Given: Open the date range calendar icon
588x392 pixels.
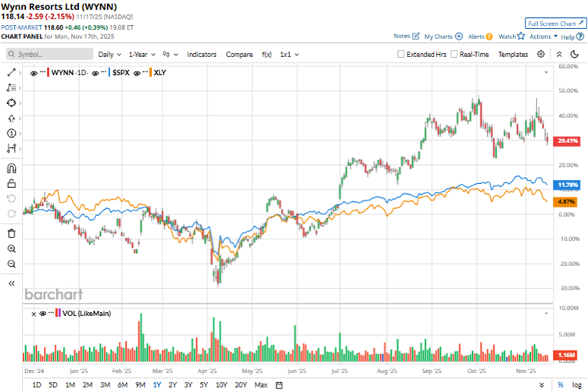Looking at the screenshot, I should (x=279, y=385).
